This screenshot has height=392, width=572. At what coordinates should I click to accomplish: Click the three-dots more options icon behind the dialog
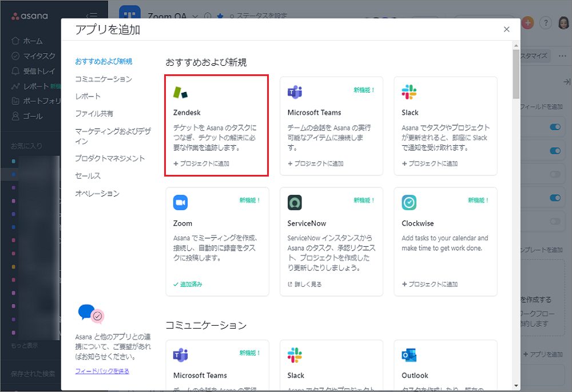pos(562,56)
